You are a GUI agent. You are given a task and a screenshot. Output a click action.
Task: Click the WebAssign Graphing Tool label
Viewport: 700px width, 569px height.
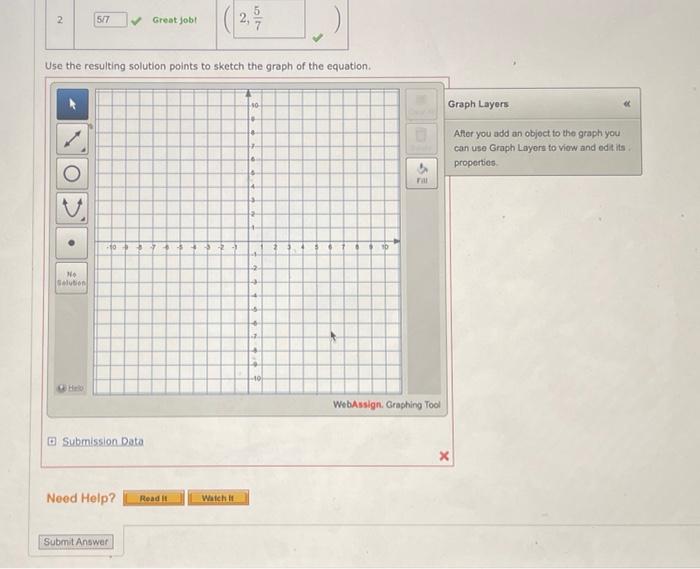[x=386, y=405]
